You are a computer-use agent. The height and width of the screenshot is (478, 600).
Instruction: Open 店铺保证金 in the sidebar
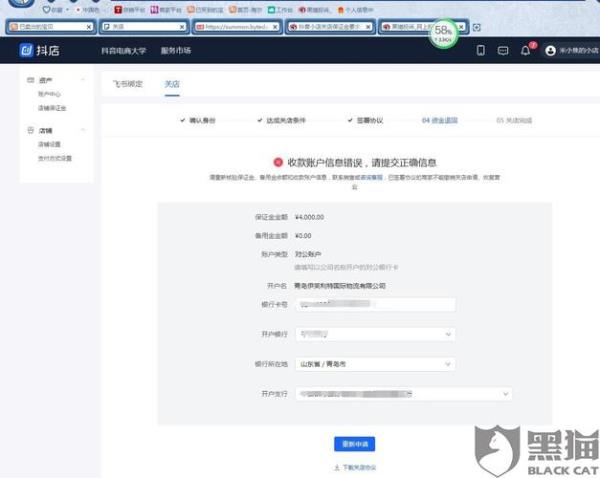pyautogui.click(x=51, y=108)
